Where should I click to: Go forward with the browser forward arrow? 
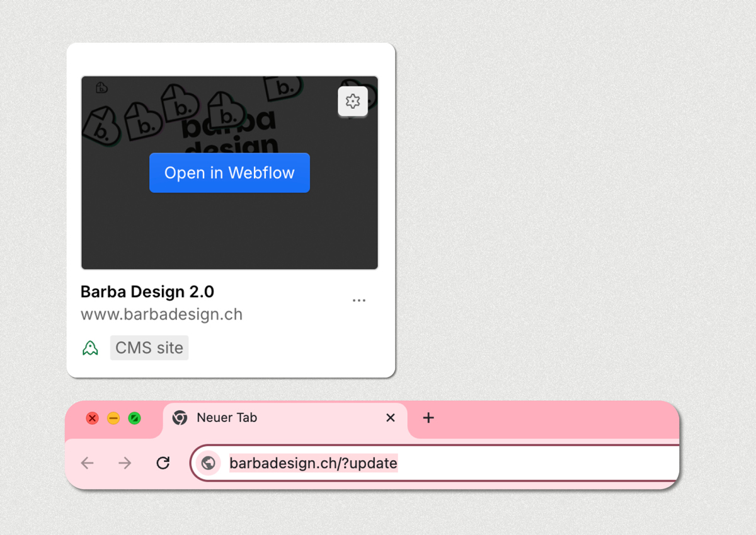pos(125,463)
